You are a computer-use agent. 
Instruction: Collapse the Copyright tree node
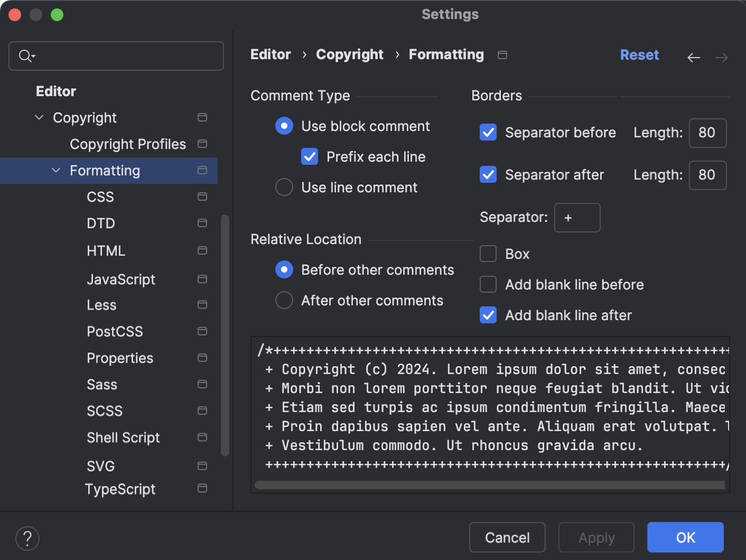click(39, 117)
